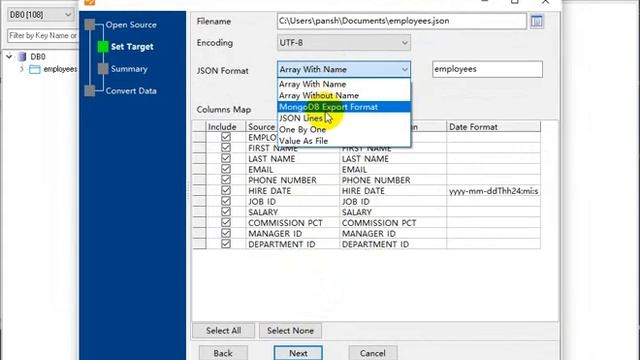Uncheck the HIRE DATE include checkbox
Image resolution: width=640 pixels, height=360 pixels.
(226, 190)
